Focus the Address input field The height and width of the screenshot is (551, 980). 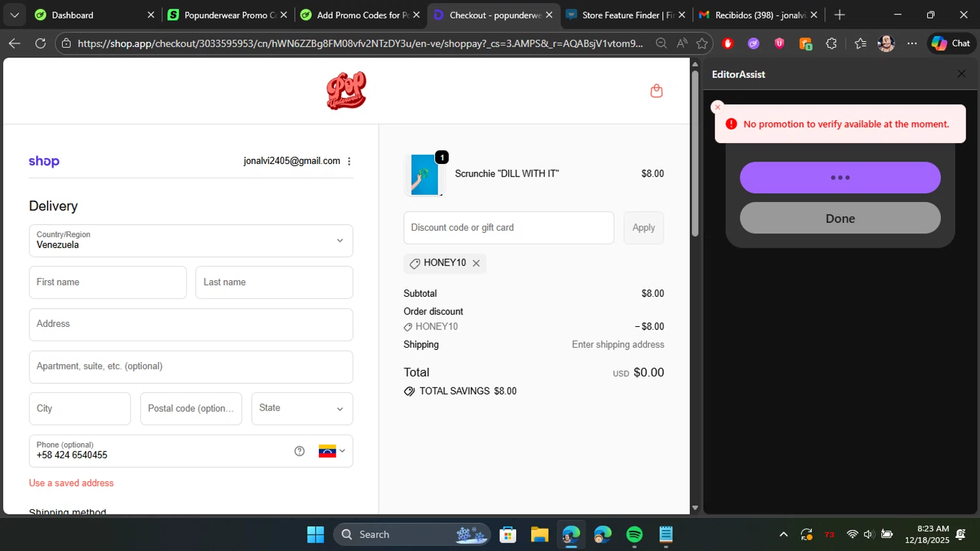[x=191, y=325]
